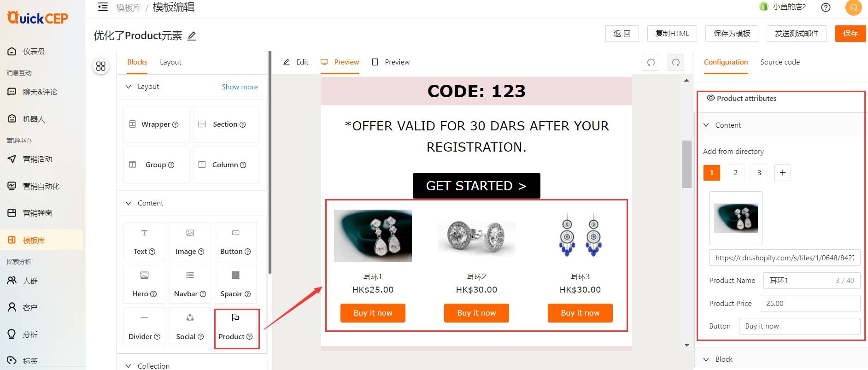Viewport: 868px width, 370px height.
Task: Open the help question mark icon
Action: 826,7
